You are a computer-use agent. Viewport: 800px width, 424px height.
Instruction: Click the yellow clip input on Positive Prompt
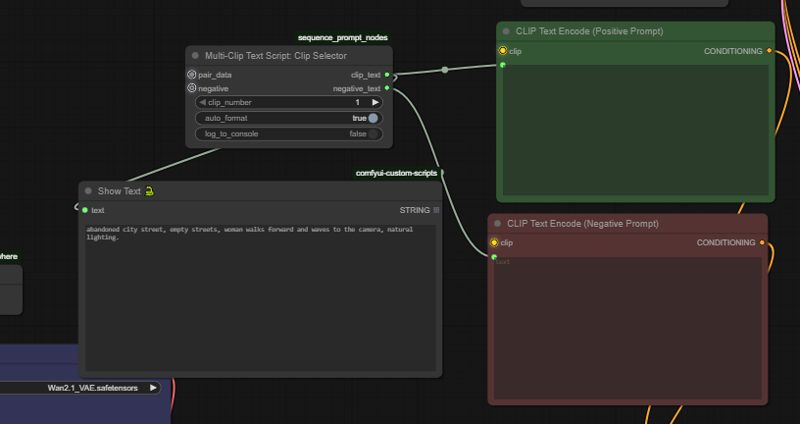pos(502,51)
